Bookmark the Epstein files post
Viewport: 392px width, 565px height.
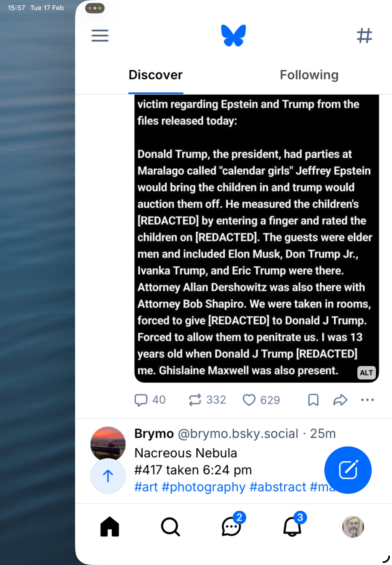pos(313,400)
